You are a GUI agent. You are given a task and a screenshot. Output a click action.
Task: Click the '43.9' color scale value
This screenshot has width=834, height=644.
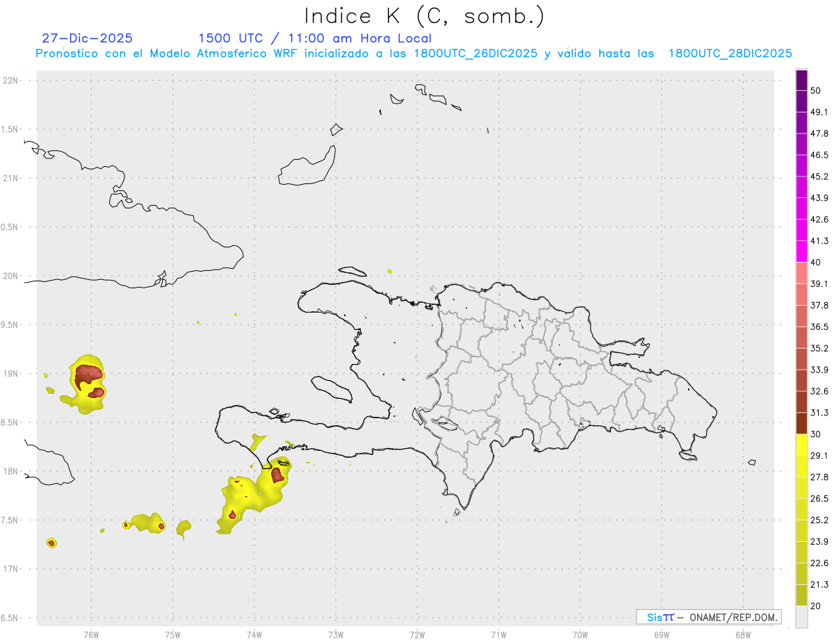(819, 198)
